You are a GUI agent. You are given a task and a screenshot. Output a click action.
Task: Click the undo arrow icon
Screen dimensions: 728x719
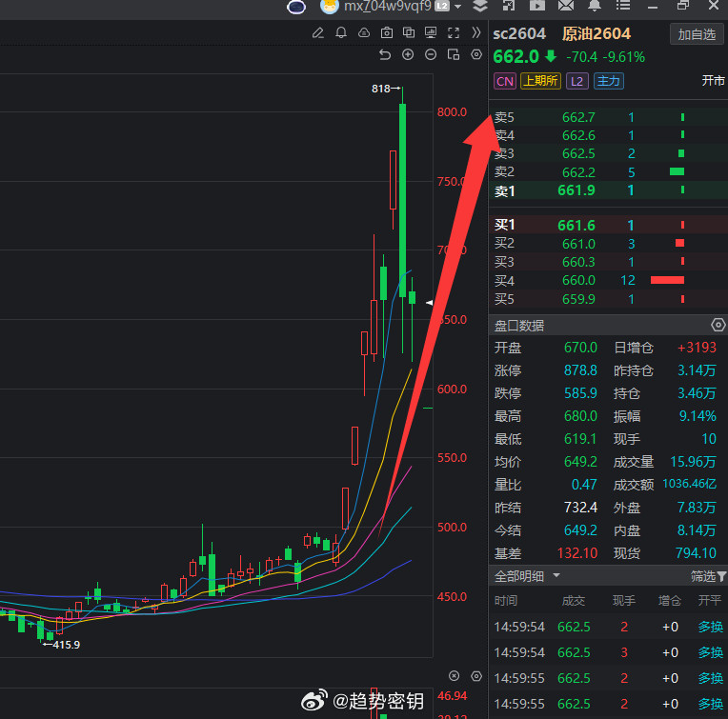[x=385, y=55]
